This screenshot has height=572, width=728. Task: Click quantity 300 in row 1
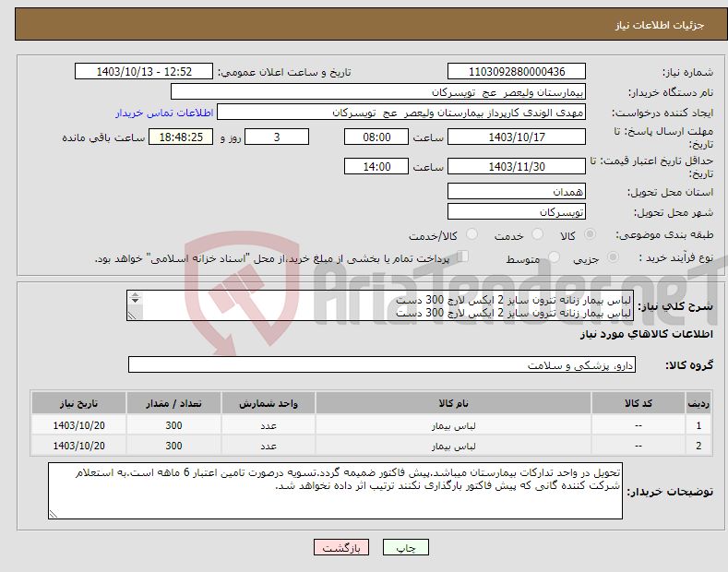pyautogui.click(x=173, y=425)
